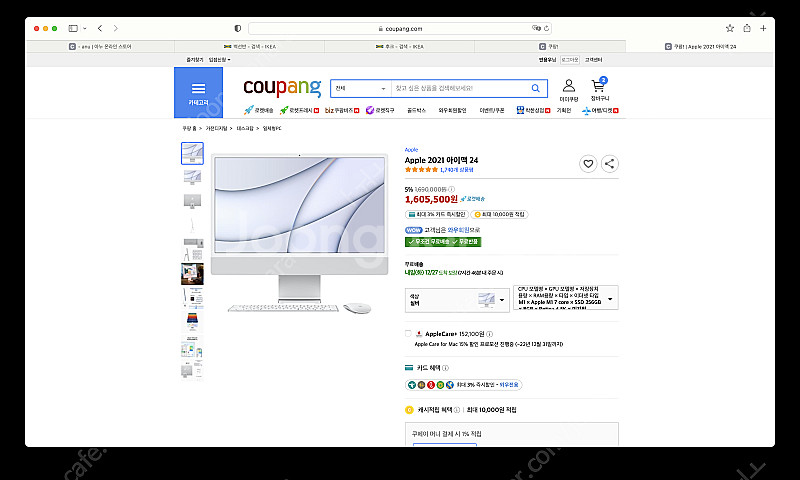Screen dimensions: 800x480
Task: Expand the Safari sidebar chevron dropdown
Action: (85, 29)
